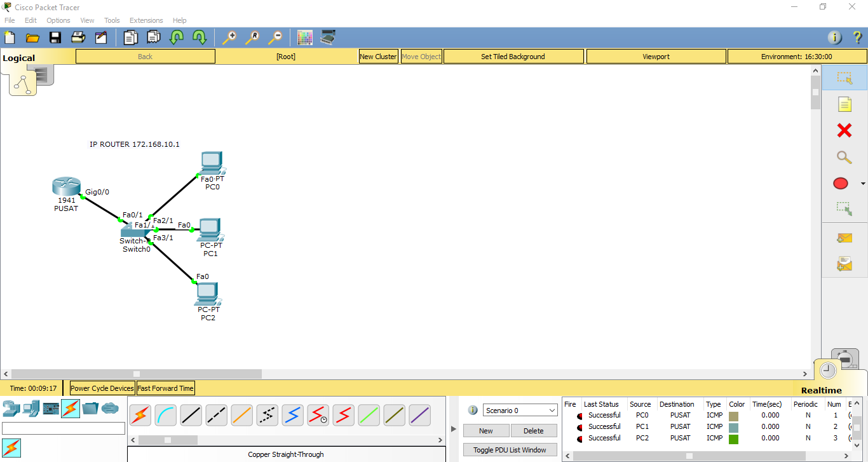Click the teal color swatch for PC1 PDU

pyautogui.click(x=733, y=427)
